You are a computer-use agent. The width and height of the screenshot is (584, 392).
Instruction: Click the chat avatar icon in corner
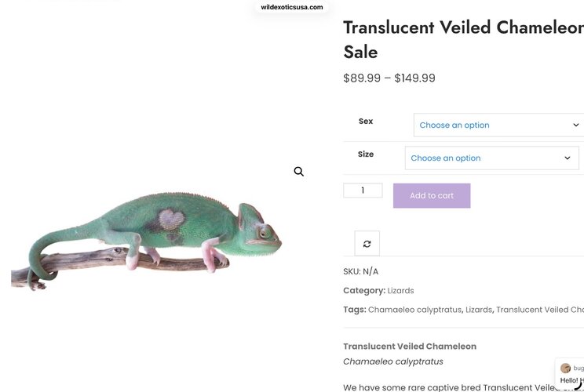click(x=565, y=368)
